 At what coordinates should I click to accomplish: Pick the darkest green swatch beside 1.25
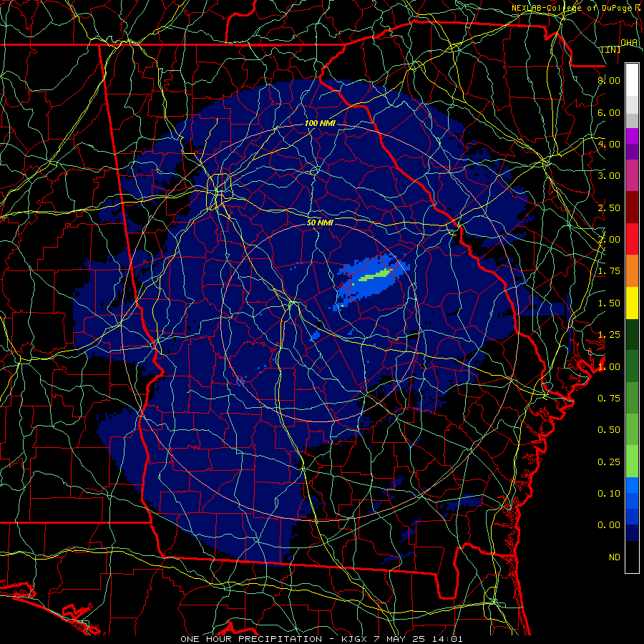pyautogui.click(x=632, y=334)
